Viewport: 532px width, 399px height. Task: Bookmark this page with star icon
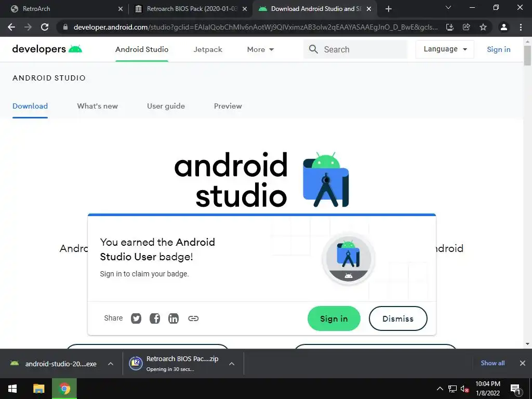tap(483, 27)
